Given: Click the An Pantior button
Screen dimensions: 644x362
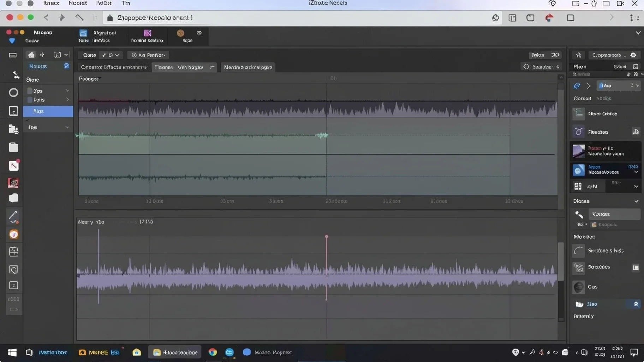Looking at the screenshot, I should click(148, 55).
